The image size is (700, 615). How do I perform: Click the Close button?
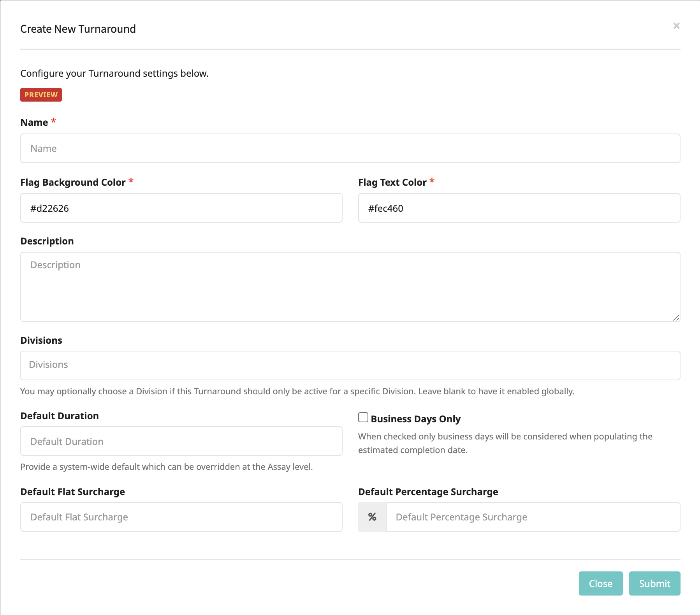click(x=600, y=583)
